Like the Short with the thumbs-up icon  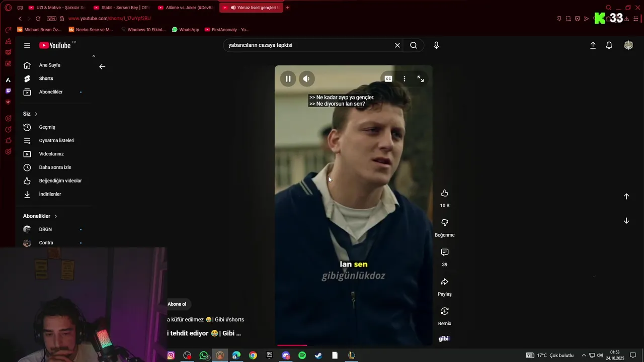coord(445,194)
